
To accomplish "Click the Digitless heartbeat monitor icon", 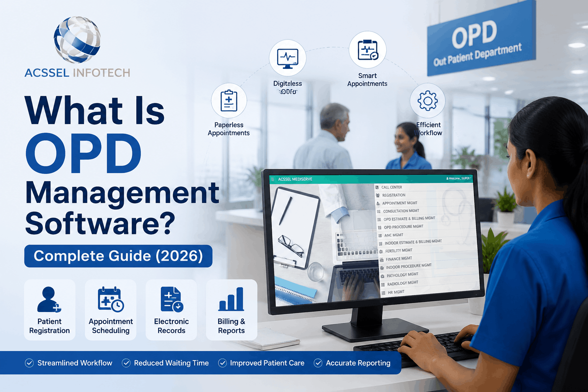I will tap(287, 58).
